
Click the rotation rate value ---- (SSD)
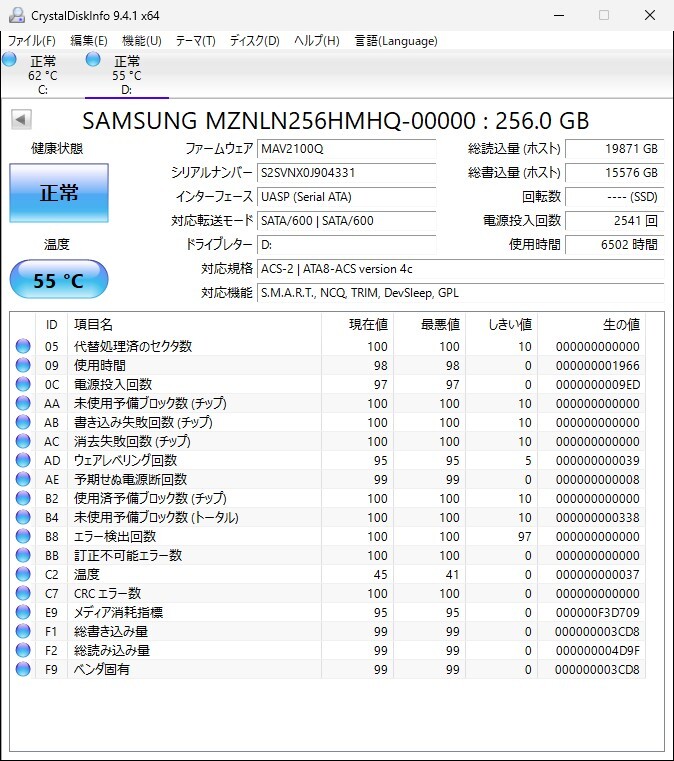click(614, 197)
